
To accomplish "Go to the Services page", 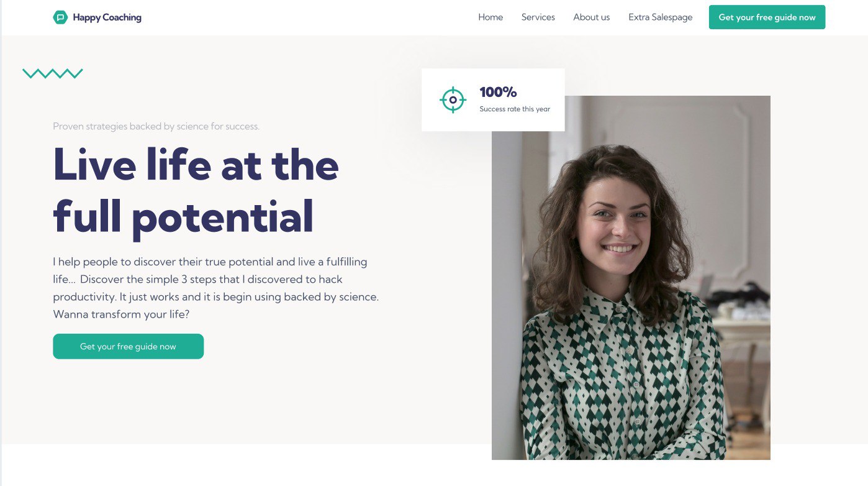I will [538, 17].
